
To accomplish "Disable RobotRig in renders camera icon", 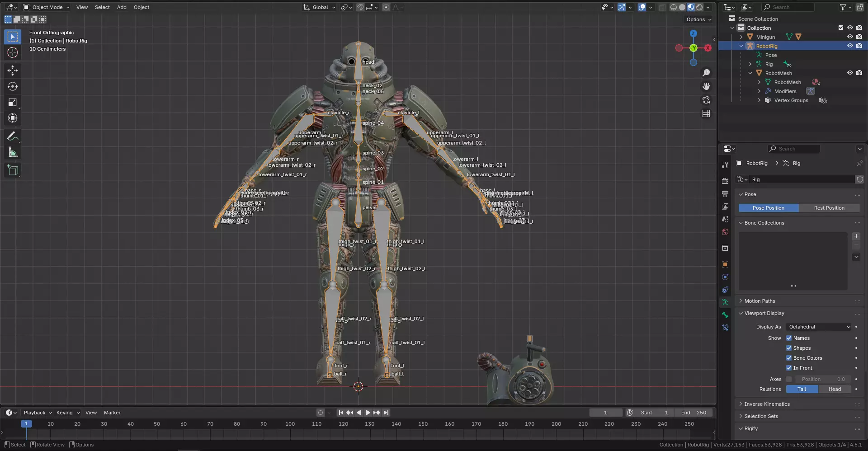I will tap(859, 46).
